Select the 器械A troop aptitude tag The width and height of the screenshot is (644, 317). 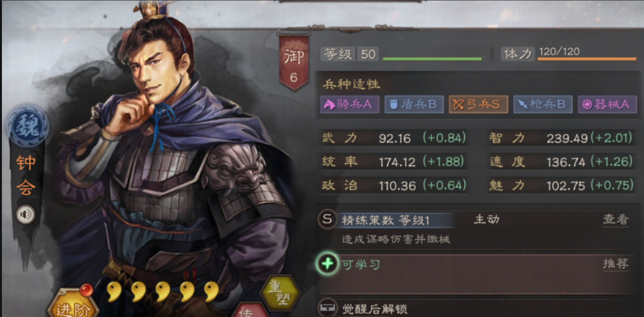pyautogui.click(x=607, y=104)
